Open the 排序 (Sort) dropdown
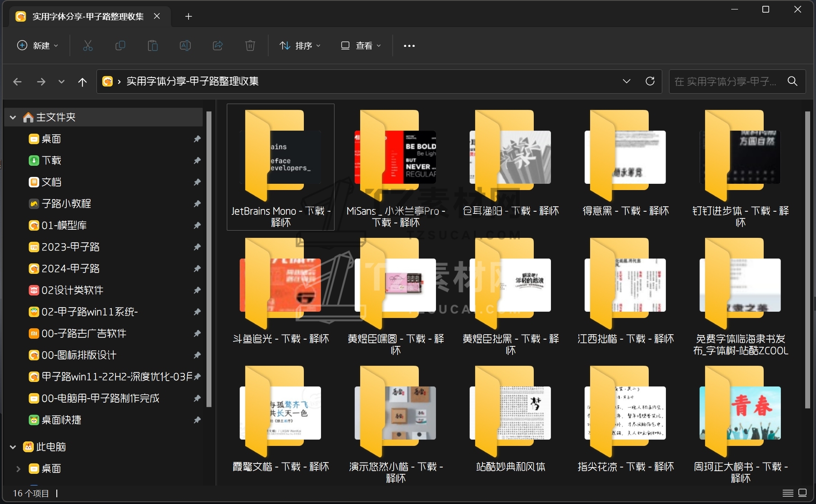The image size is (816, 504). tap(300, 45)
